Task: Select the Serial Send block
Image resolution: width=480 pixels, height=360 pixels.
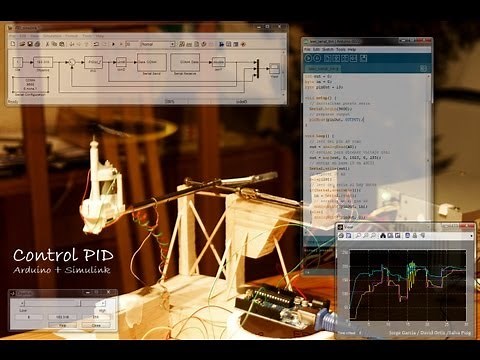Action: coord(152,62)
